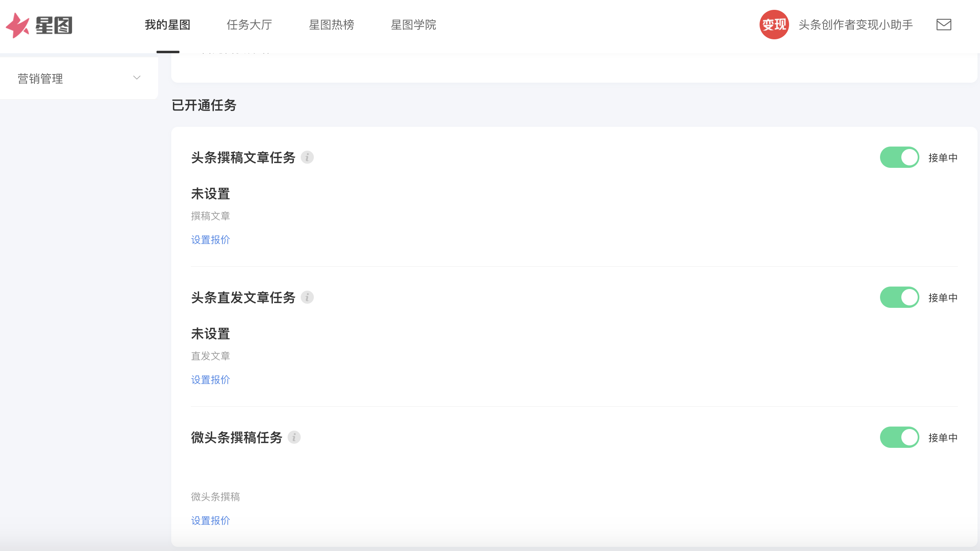This screenshot has width=980, height=551.
Task: Expand the 营销管理 sidebar section
Action: [x=40, y=78]
